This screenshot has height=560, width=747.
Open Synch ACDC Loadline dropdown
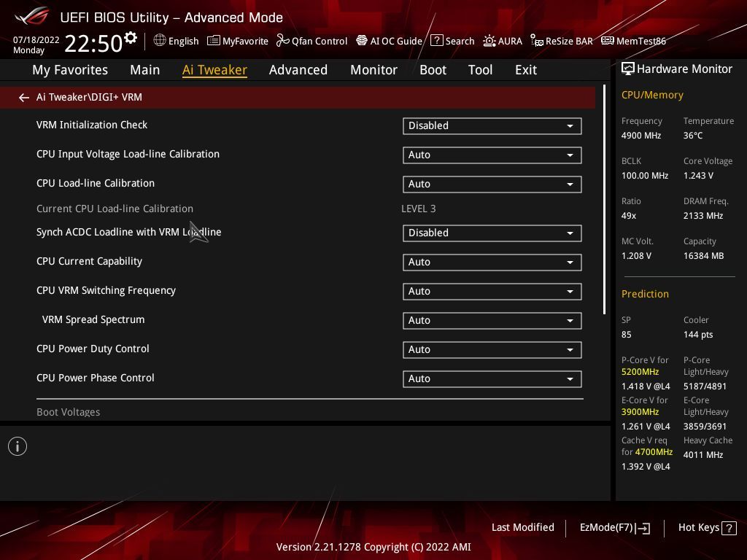492,233
